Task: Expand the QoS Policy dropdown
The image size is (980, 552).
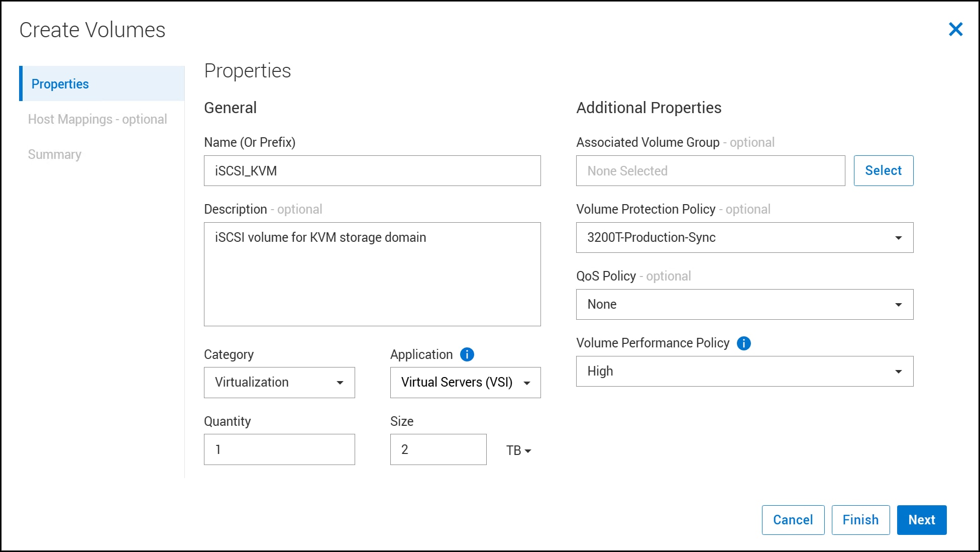Action: tap(744, 305)
